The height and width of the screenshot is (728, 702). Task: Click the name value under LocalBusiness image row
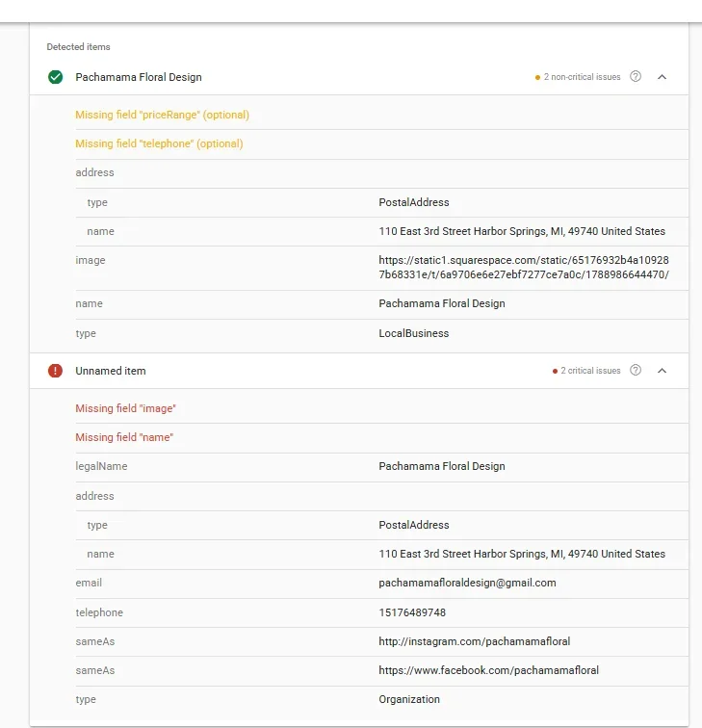[x=442, y=303]
